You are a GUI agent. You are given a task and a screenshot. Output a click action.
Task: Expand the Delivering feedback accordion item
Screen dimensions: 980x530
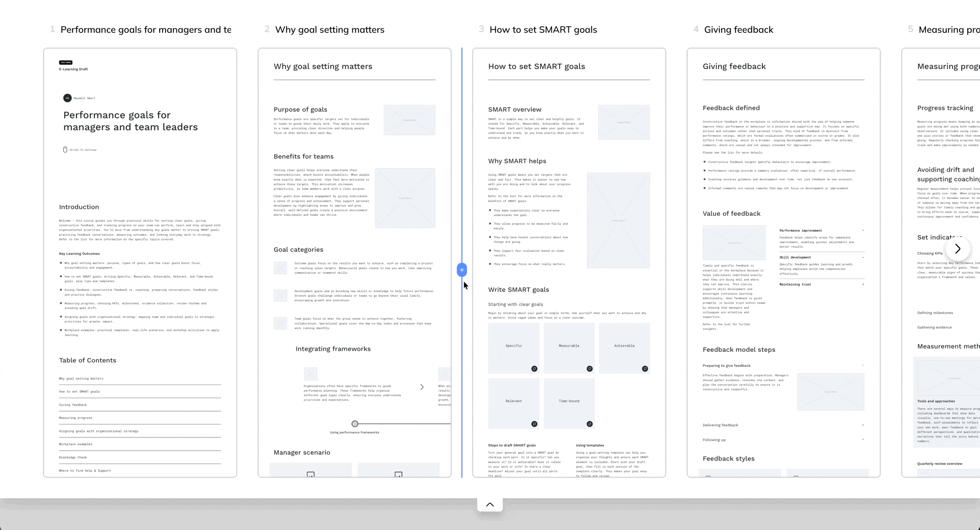point(863,425)
